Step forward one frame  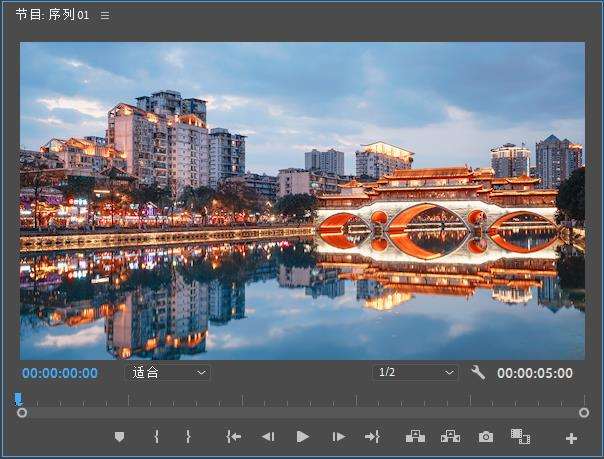click(339, 437)
